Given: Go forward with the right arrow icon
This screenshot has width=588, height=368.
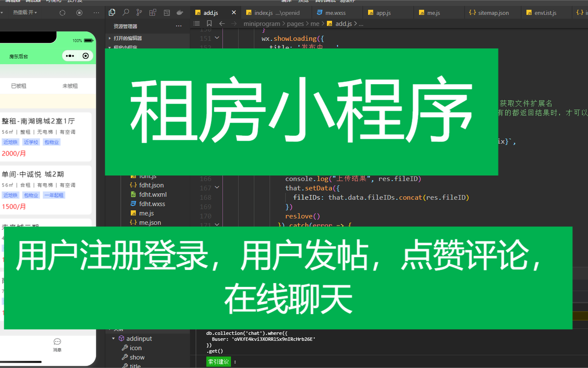Looking at the screenshot, I should click(x=234, y=24).
